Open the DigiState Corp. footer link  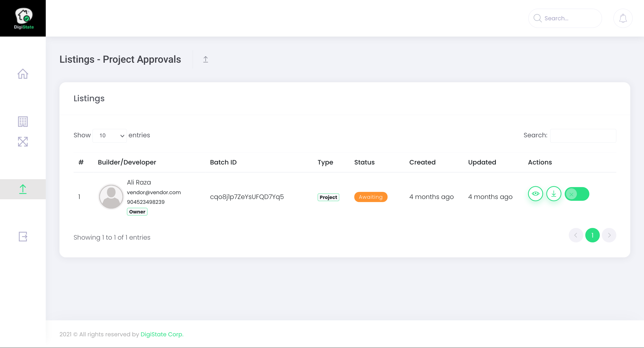pos(162,334)
